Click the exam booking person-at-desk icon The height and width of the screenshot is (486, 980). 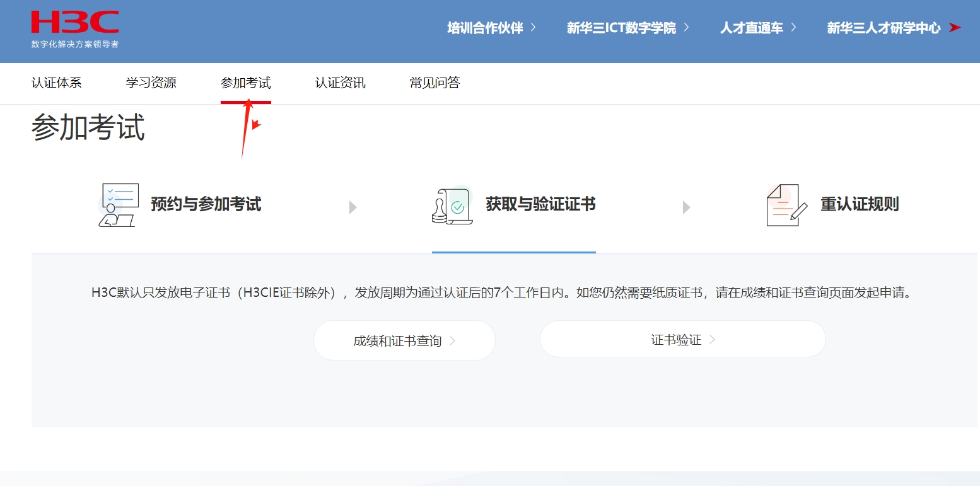pos(119,205)
